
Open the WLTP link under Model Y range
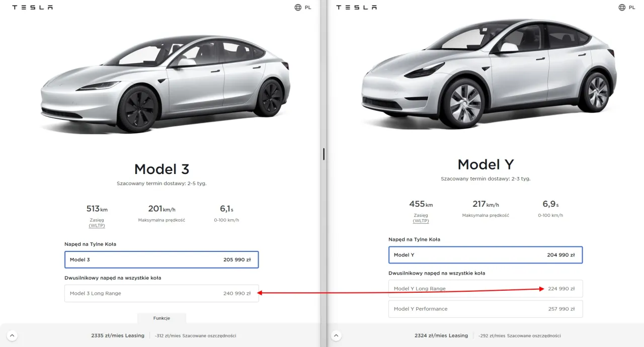pos(421,221)
